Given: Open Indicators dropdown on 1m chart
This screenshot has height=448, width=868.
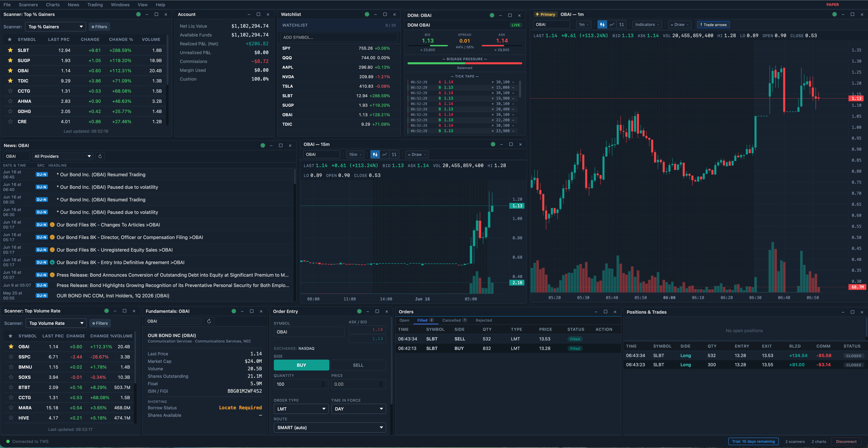Looking at the screenshot, I should point(647,25).
